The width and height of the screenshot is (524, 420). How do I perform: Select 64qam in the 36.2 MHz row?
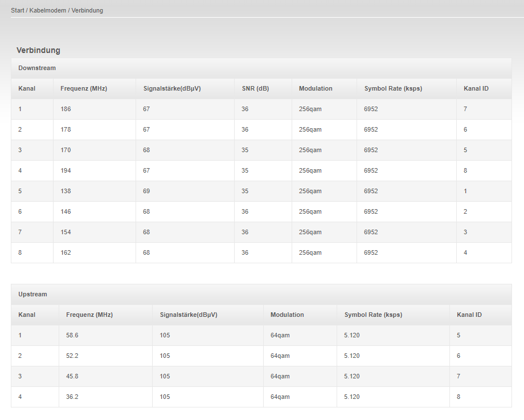click(x=280, y=397)
